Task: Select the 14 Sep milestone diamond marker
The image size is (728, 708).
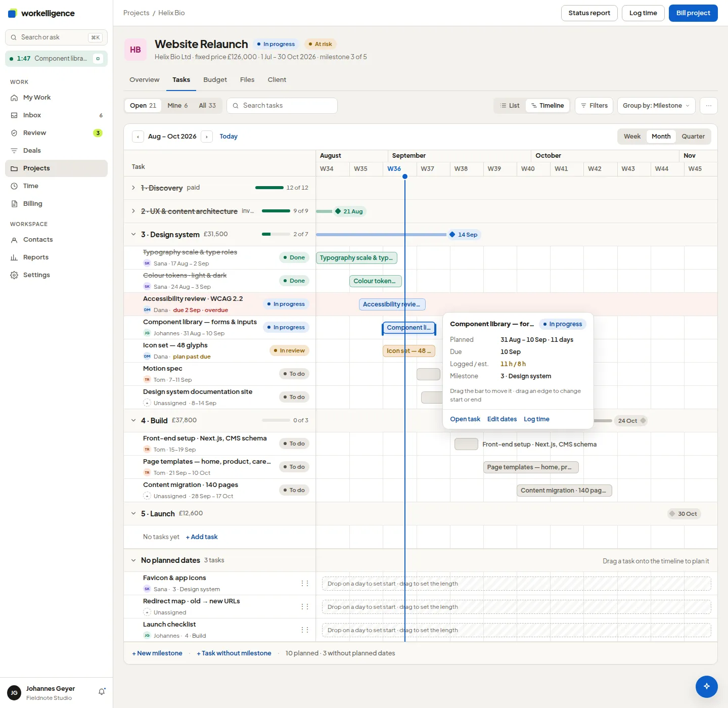Action: tap(452, 235)
